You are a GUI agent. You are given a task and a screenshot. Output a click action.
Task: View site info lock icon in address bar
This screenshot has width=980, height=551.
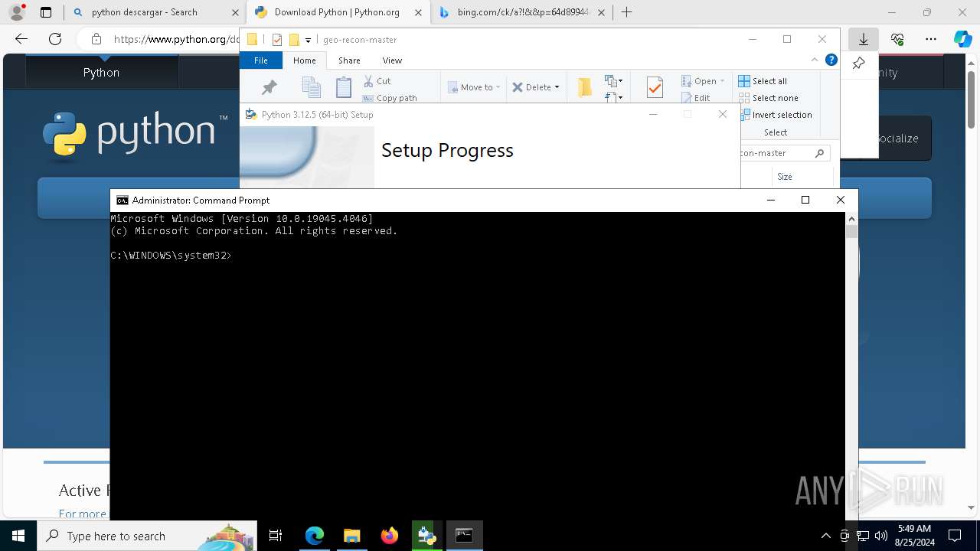(96, 39)
